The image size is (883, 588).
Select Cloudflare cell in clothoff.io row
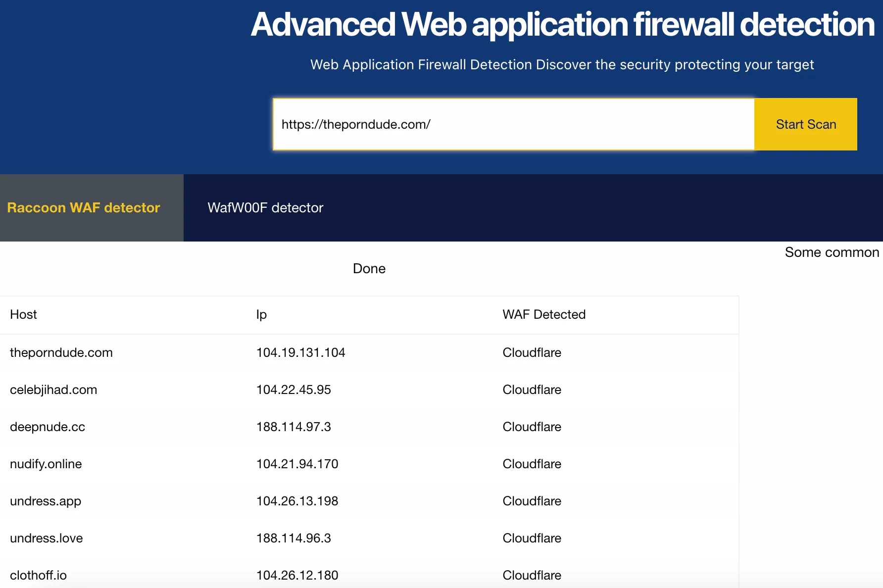[x=532, y=575]
